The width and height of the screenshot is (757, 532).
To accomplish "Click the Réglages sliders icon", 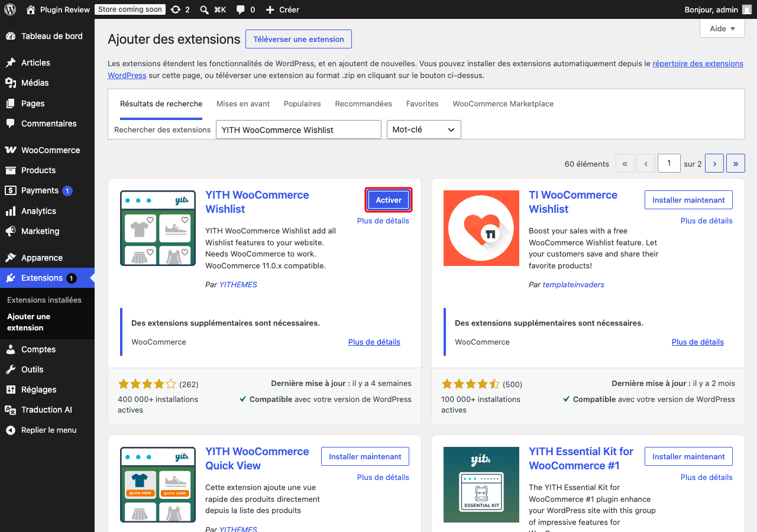I will click(11, 390).
